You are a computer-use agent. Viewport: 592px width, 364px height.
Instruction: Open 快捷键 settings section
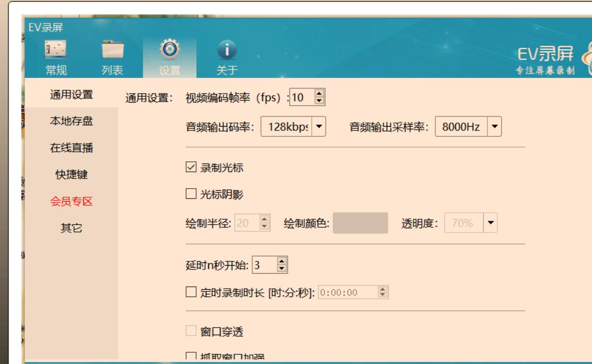click(x=71, y=175)
